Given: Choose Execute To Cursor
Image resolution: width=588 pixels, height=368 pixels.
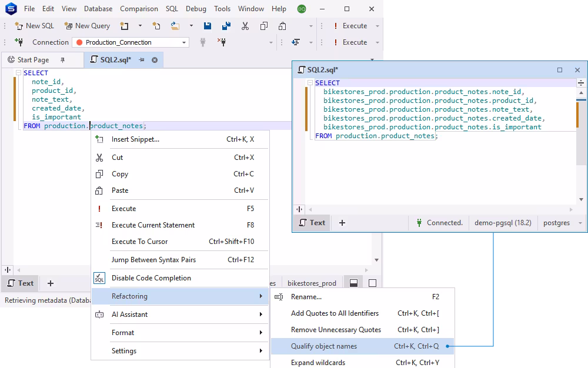Looking at the screenshot, I should [181, 242].
